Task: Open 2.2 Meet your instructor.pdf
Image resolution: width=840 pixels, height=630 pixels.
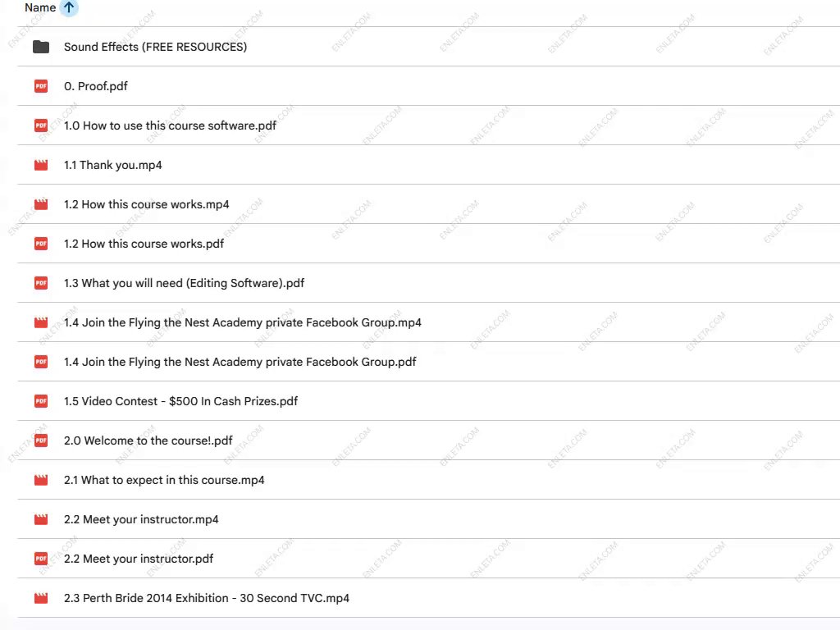Action: [x=139, y=559]
